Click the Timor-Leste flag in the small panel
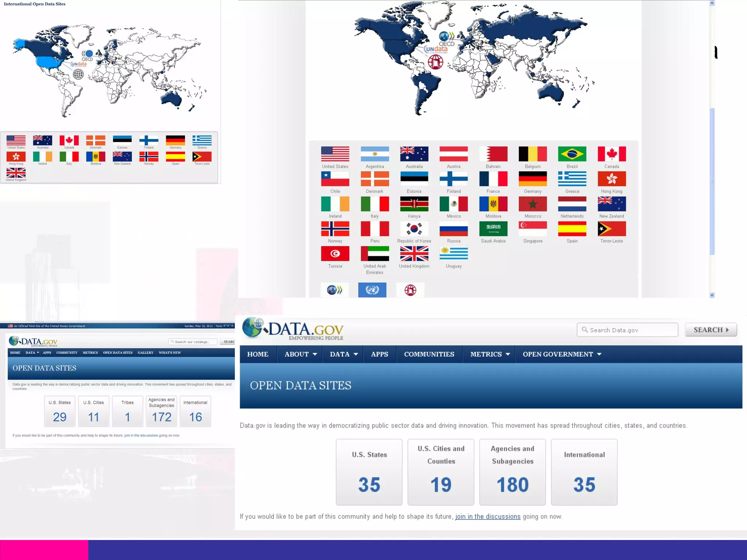Image resolution: width=747 pixels, height=560 pixels. tap(202, 156)
